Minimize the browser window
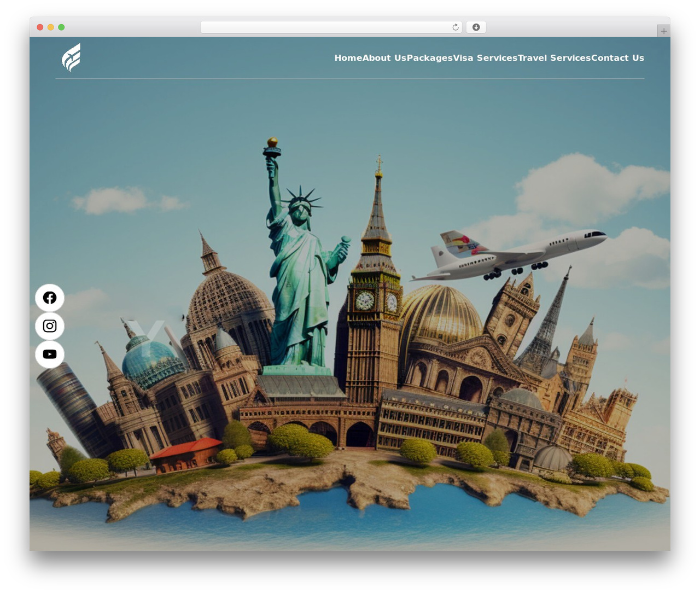 pos(50,27)
